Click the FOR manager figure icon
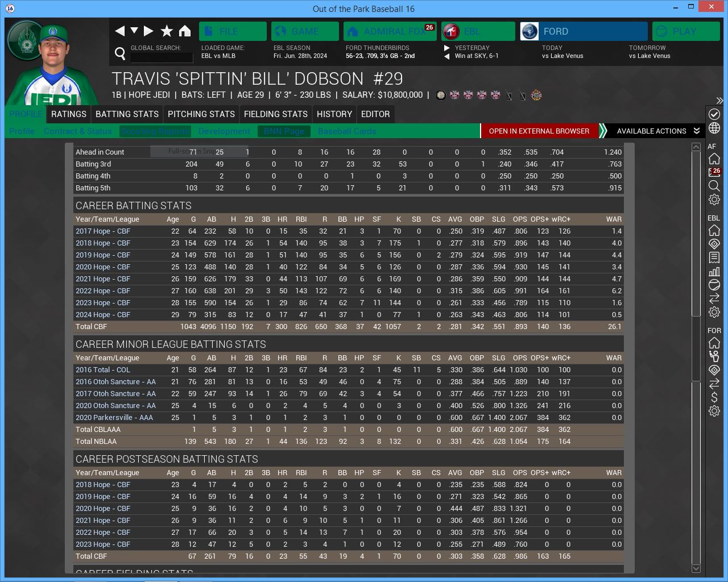This screenshot has width=728, height=582. click(714, 356)
